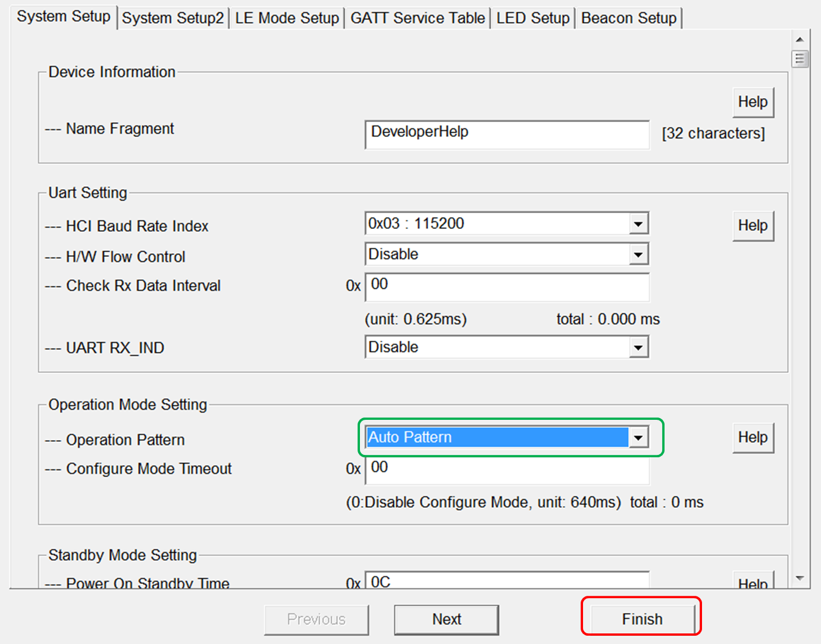Click the Power On Standby Time field

tap(506, 581)
